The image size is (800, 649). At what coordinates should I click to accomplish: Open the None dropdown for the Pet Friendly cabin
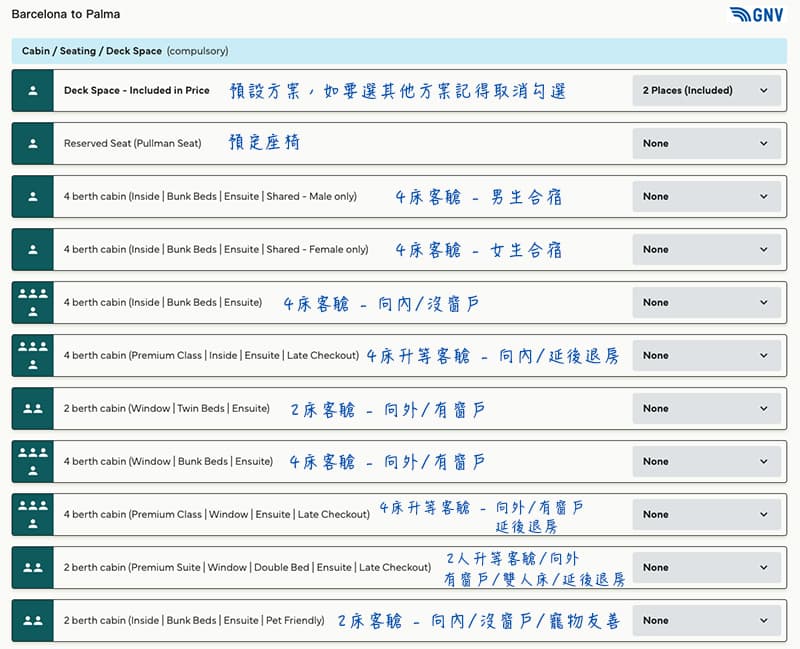coord(706,620)
